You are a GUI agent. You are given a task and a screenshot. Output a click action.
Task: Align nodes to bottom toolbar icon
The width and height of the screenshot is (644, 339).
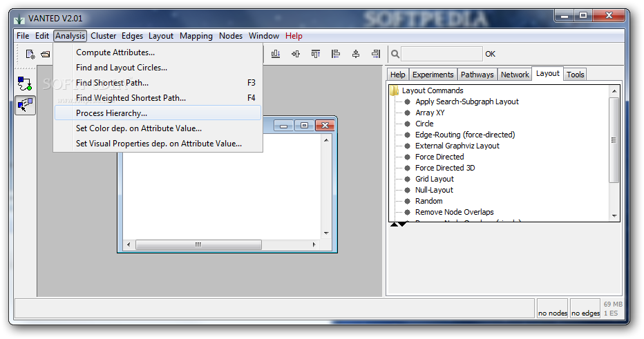tap(276, 54)
